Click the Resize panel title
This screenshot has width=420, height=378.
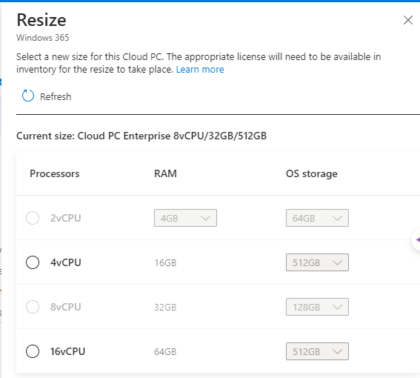[41, 20]
